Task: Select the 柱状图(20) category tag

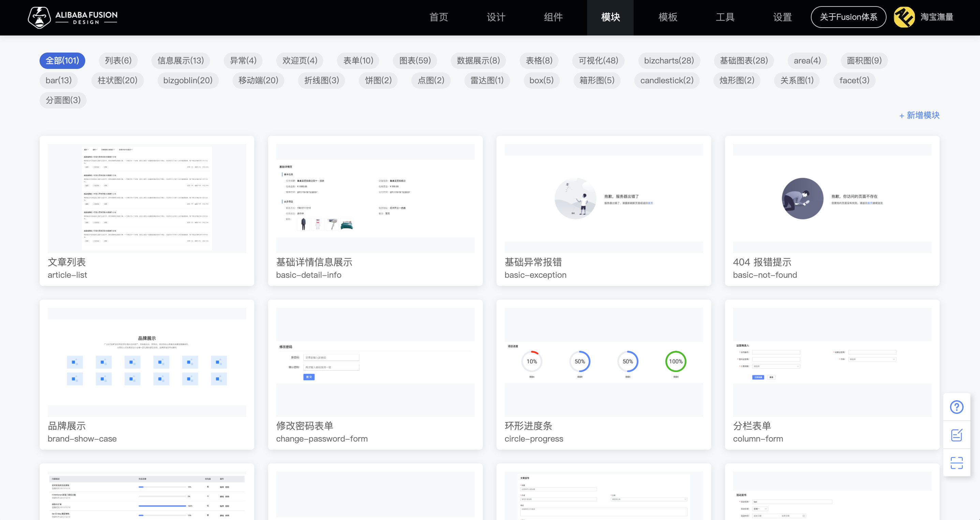Action: tap(117, 80)
